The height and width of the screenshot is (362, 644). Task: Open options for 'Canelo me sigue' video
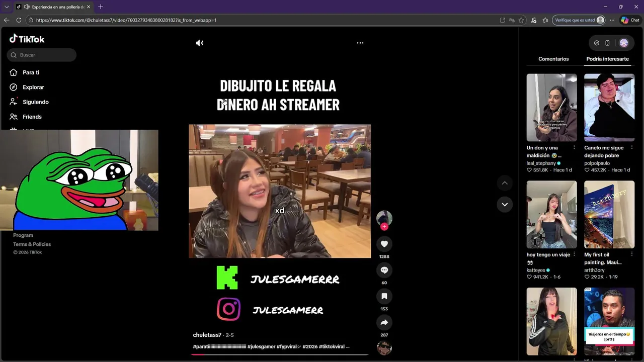631,147
